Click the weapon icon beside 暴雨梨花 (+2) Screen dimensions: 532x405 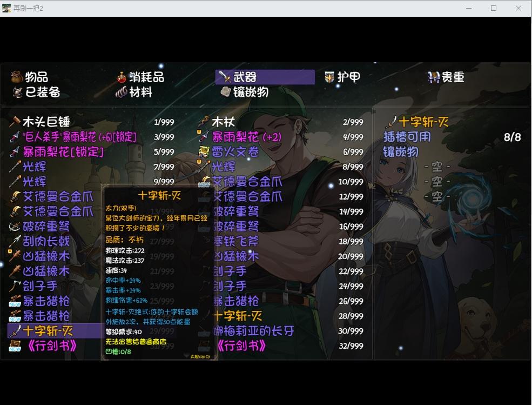pyautogui.click(x=204, y=137)
